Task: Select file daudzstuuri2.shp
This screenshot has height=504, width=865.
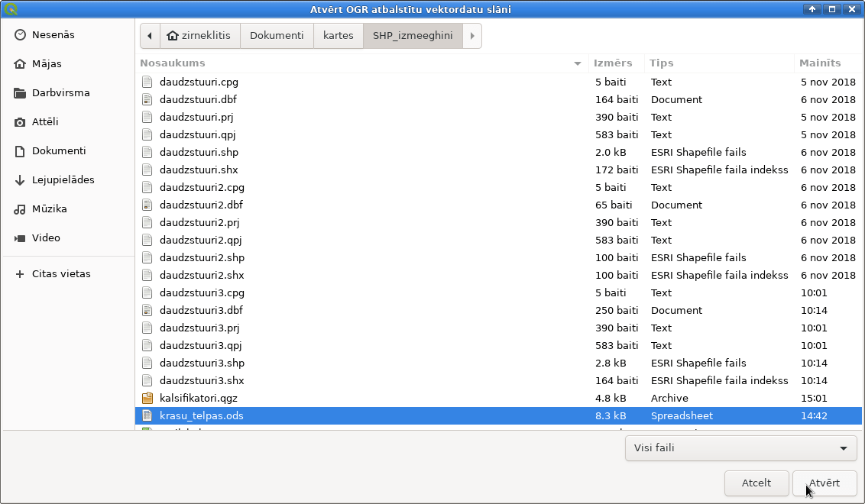Action: [x=498, y=258]
